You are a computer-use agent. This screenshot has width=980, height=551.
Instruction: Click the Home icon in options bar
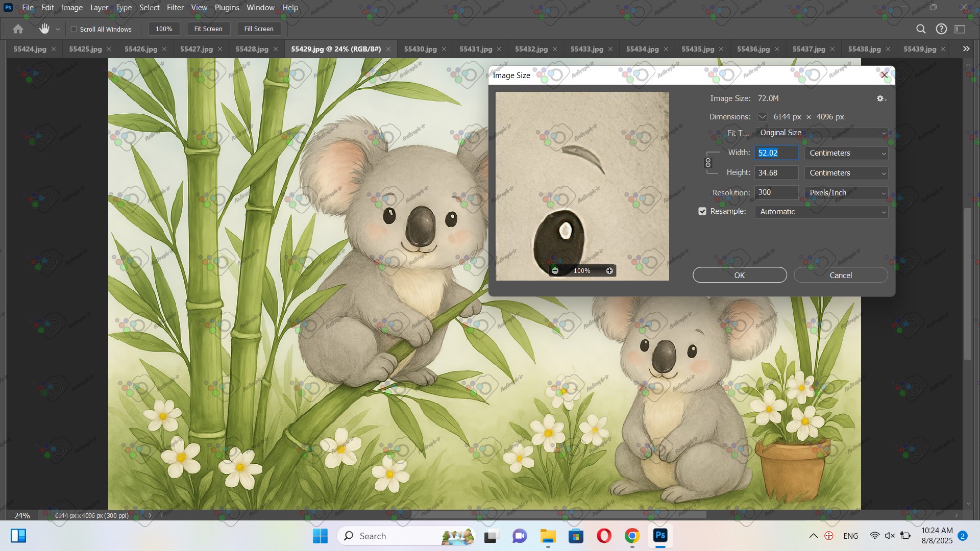tap(18, 29)
